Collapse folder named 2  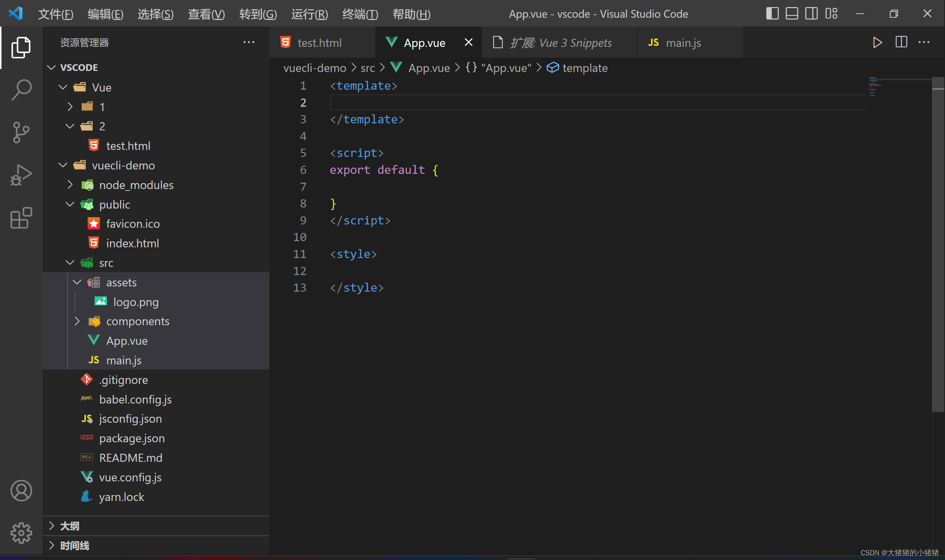pos(70,126)
